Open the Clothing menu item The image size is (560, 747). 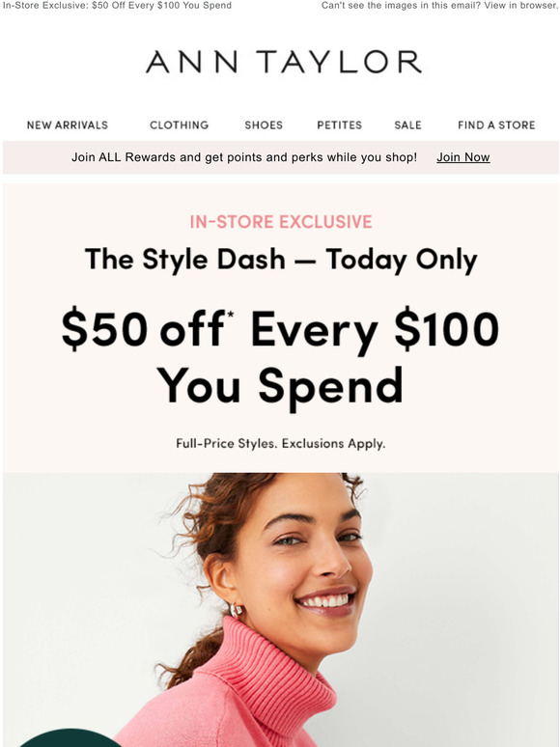coord(180,124)
